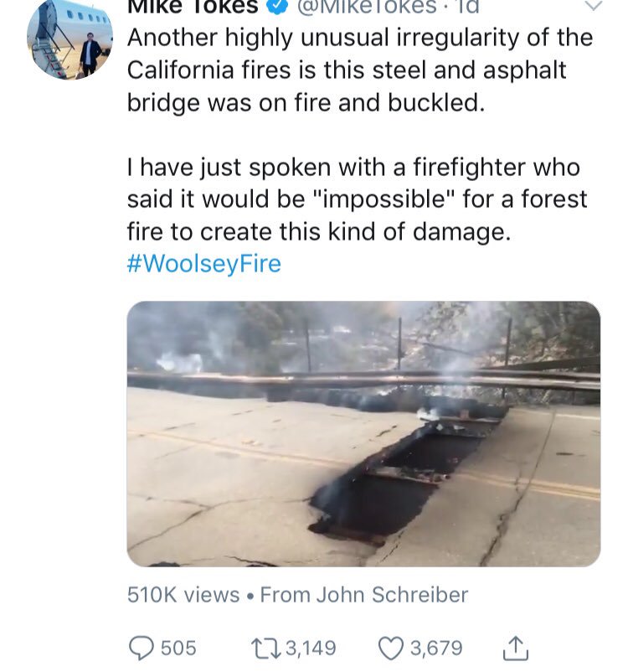Like the tweet with the heart icon
The height and width of the screenshot is (672, 628).
(390, 647)
